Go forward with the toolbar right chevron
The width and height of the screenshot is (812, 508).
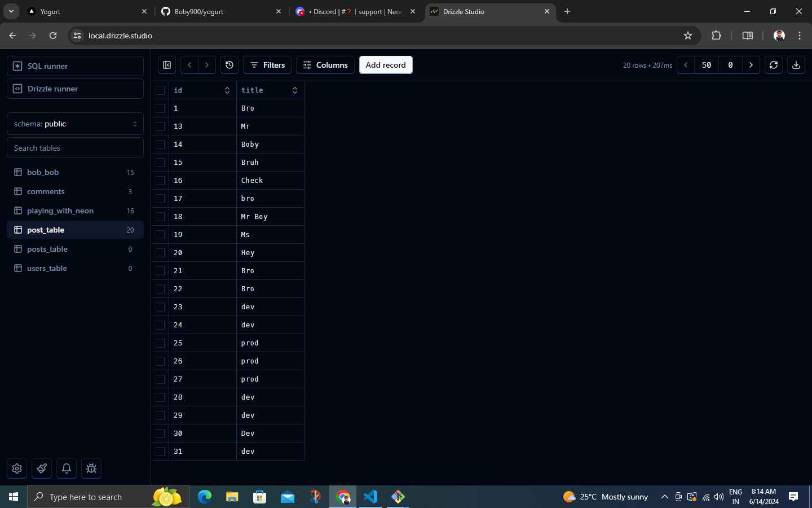tap(207, 65)
